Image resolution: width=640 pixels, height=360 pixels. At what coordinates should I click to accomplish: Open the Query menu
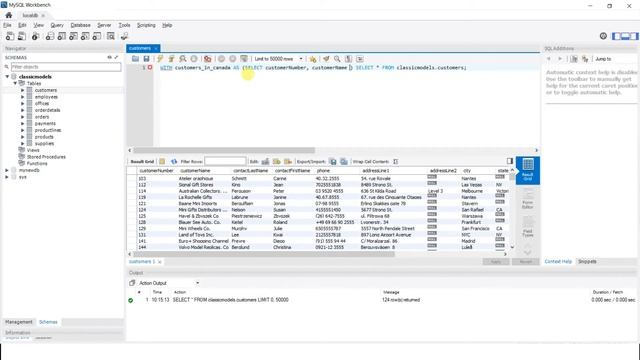57,25
